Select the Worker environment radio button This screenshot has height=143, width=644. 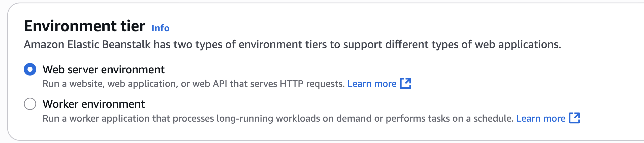[30, 104]
